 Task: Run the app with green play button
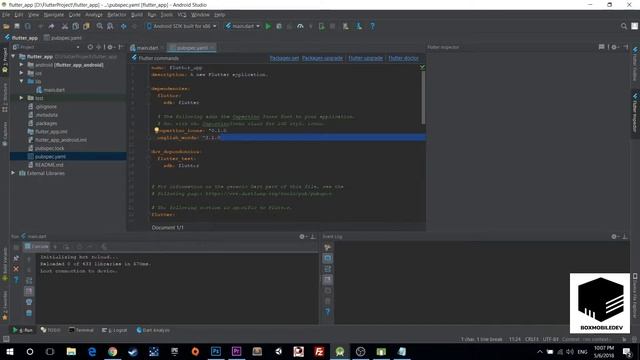coord(268,26)
